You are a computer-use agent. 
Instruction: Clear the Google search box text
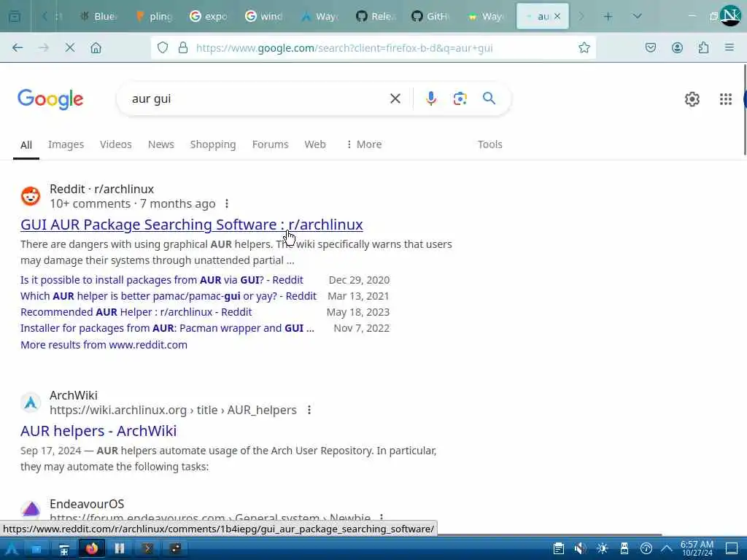pyautogui.click(x=395, y=98)
